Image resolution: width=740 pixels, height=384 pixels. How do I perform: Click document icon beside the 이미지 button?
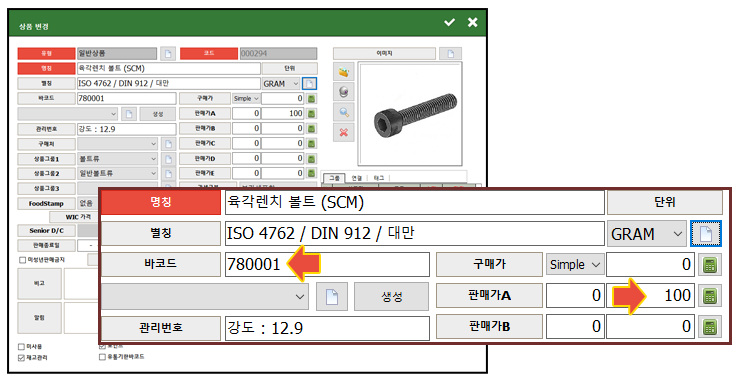450,53
